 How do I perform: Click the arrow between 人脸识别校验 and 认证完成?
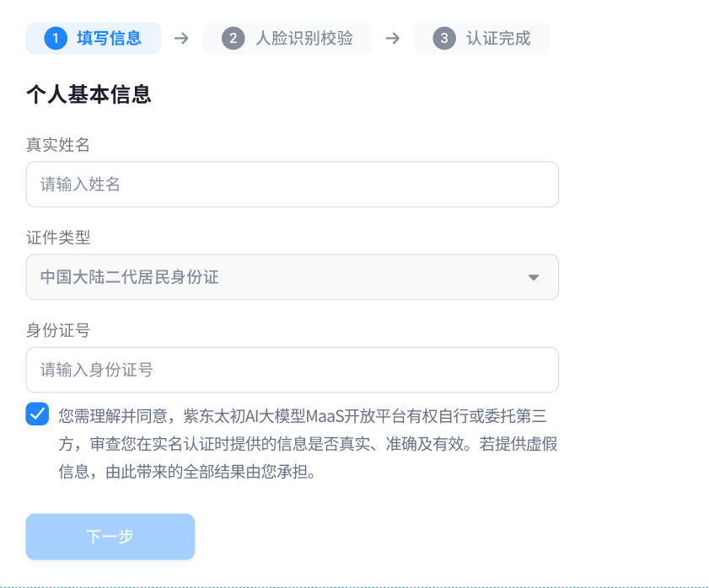click(x=391, y=38)
